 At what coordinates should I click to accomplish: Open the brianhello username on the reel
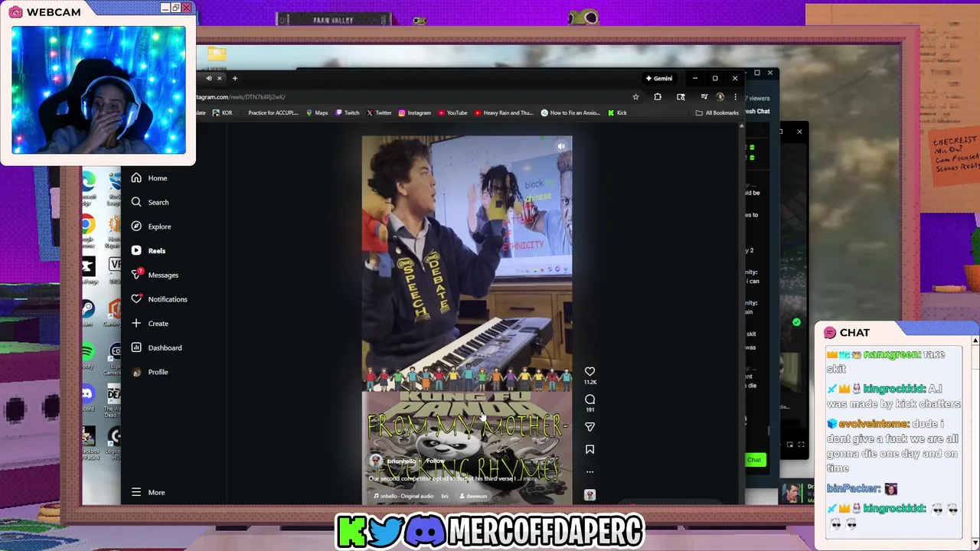(x=401, y=461)
